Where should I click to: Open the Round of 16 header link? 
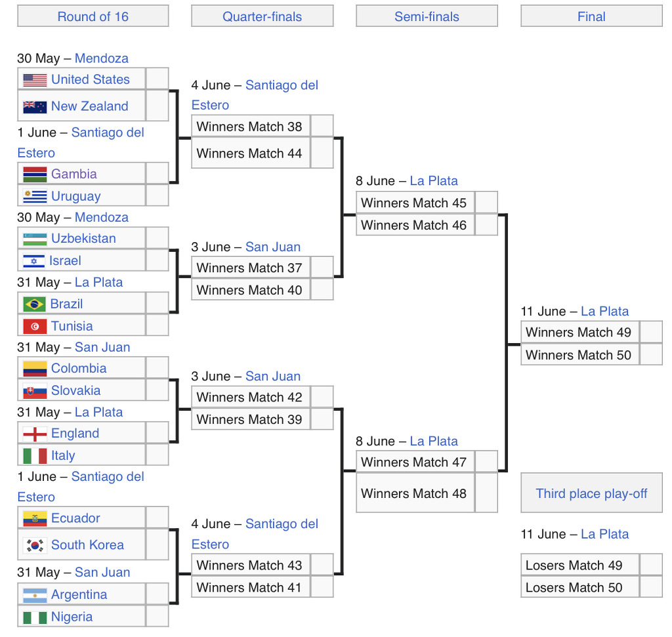click(93, 16)
